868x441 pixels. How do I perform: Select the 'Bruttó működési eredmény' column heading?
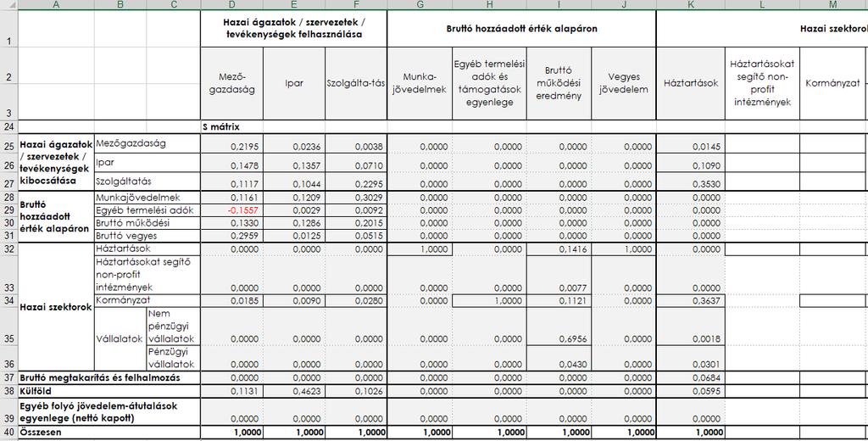click(x=559, y=84)
